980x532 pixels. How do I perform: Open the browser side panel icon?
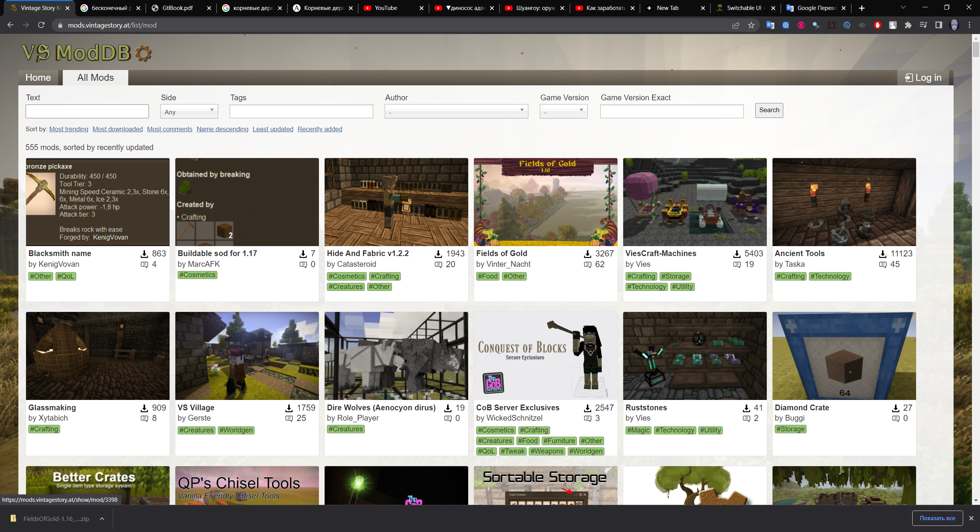pyautogui.click(x=939, y=25)
